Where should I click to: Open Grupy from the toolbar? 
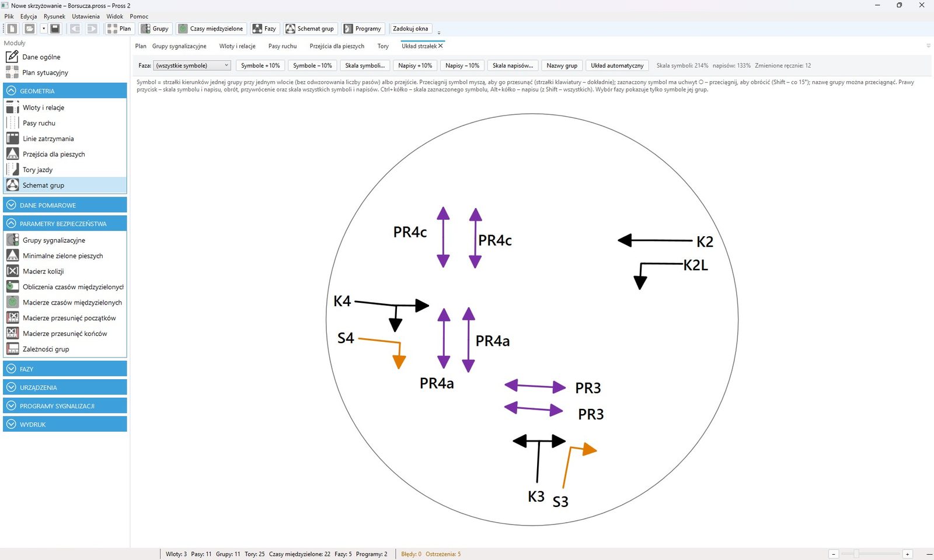click(x=155, y=29)
